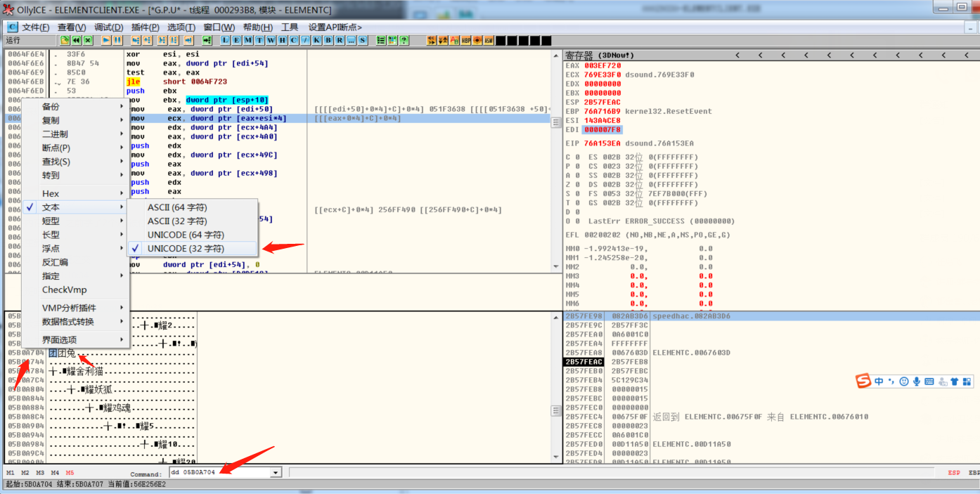Expand the 数据格式转换 submenu
Screen dimensions: 980x494
75,322
